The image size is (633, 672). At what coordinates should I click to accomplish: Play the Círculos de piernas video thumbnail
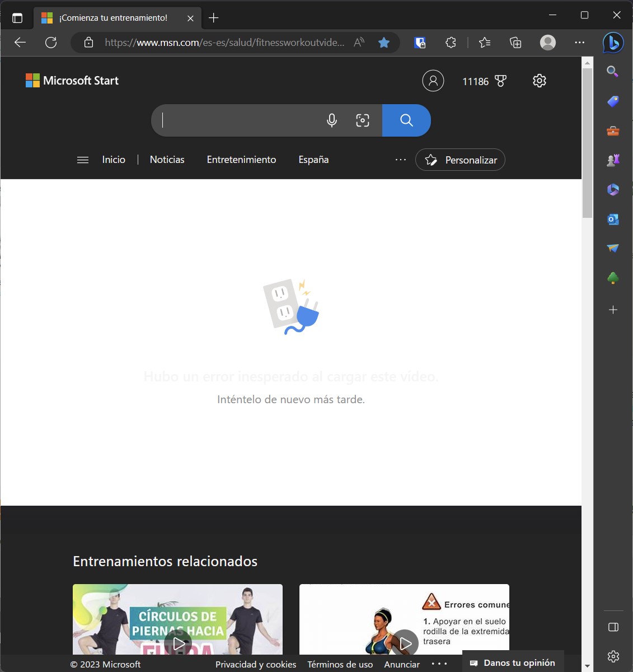click(178, 643)
